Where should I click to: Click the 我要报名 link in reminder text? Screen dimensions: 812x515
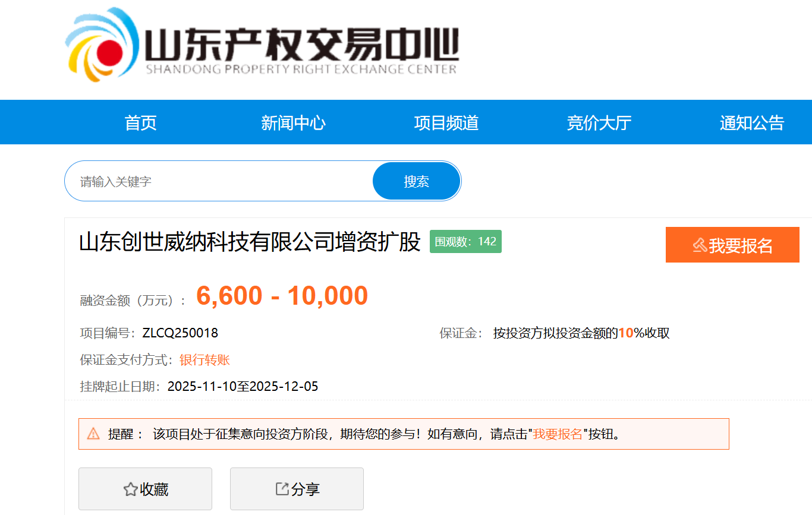[x=558, y=434]
